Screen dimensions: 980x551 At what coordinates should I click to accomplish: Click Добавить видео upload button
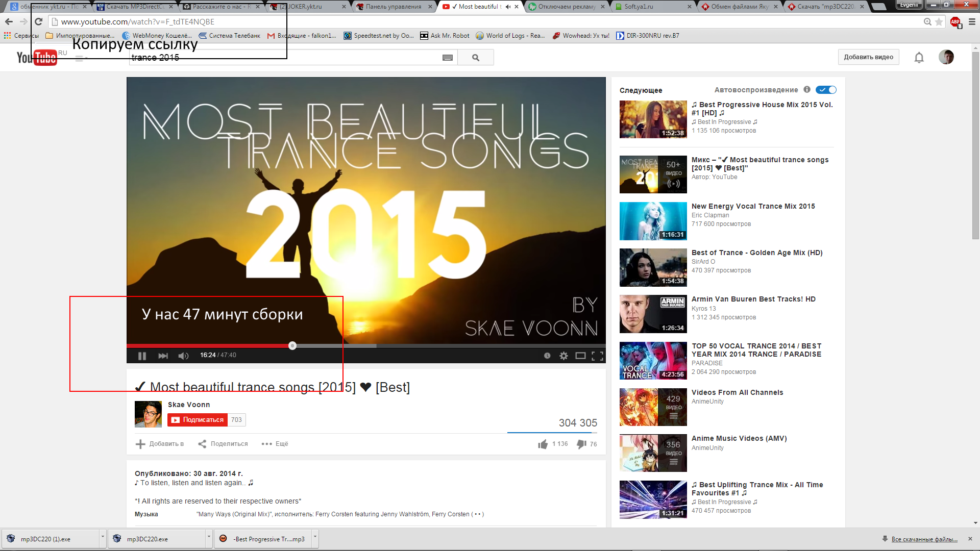[x=868, y=57]
